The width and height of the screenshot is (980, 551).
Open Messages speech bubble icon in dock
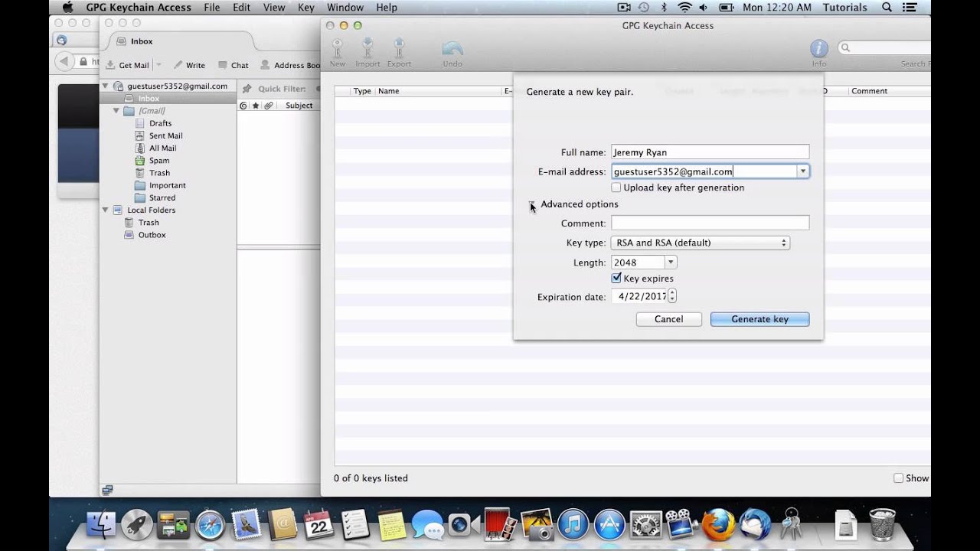coord(427,525)
